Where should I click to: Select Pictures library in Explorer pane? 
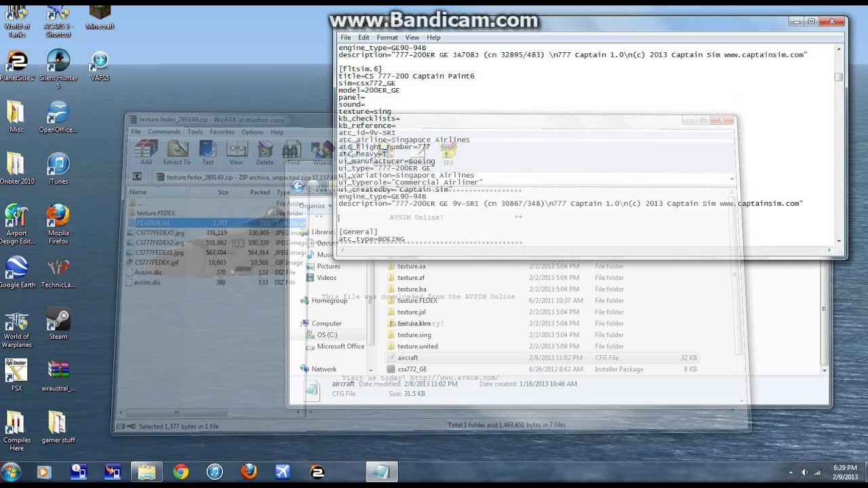pyautogui.click(x=328, y=266)
